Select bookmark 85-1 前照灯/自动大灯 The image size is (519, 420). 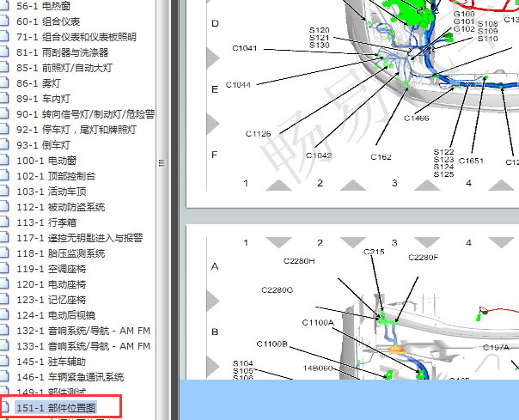[x=64, y=68]
